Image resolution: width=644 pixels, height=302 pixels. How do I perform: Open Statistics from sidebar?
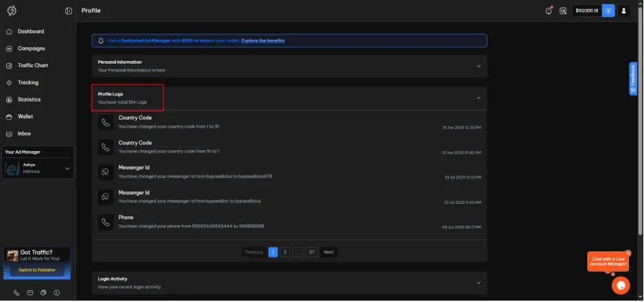coord(29,100)
